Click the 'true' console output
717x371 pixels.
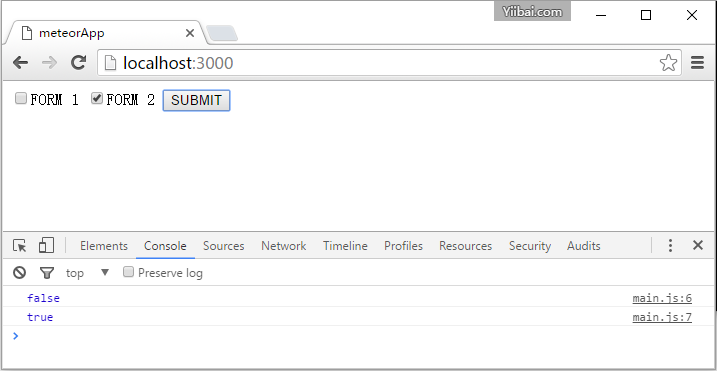(x=40, y=317)
